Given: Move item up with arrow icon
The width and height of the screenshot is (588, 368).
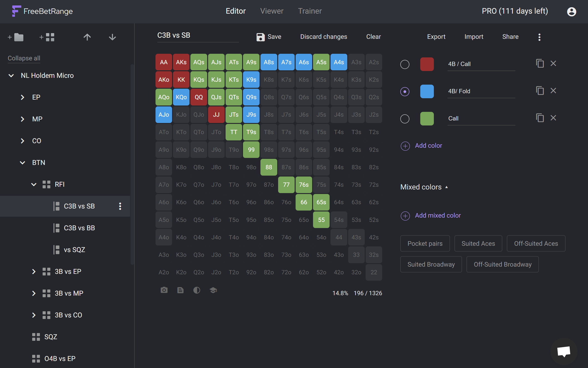Looking at the screenshot, I should (87, 37).
